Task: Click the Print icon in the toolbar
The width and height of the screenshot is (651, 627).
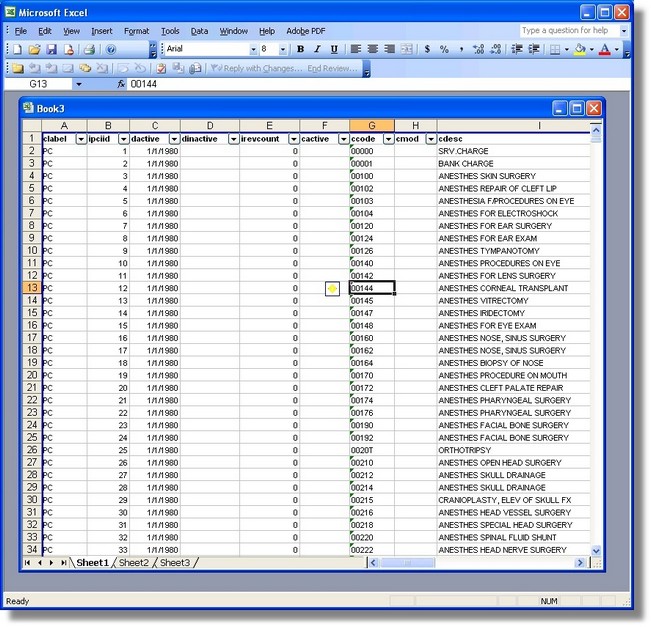Action: tap(89, 49)
